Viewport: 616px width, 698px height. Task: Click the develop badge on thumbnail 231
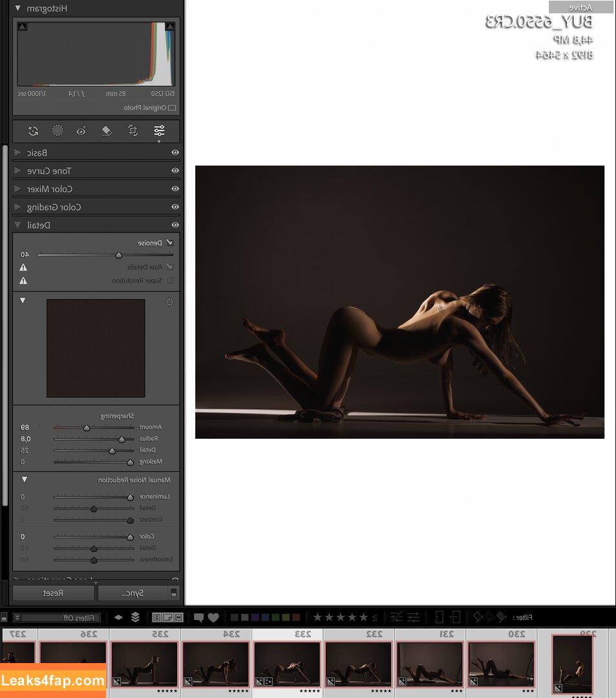(x=402, y=682)
